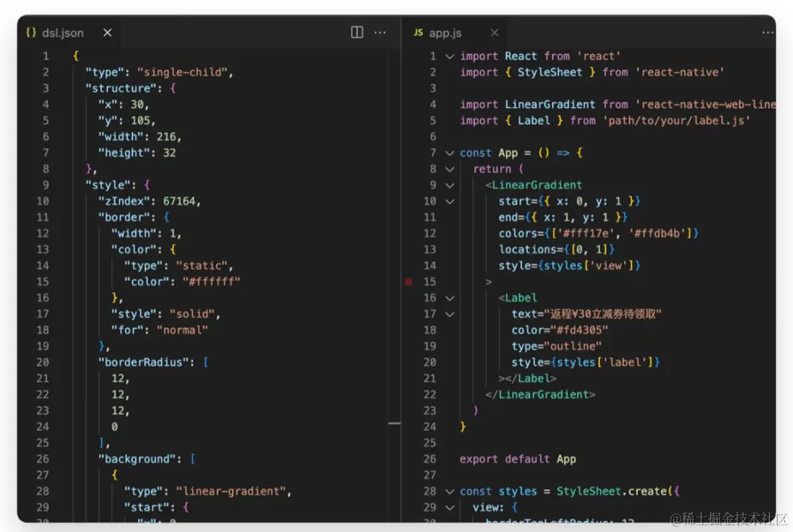Click the LinearGradient import name on line 4
Screen dimensions: 793x532
(x=550, y=105)
